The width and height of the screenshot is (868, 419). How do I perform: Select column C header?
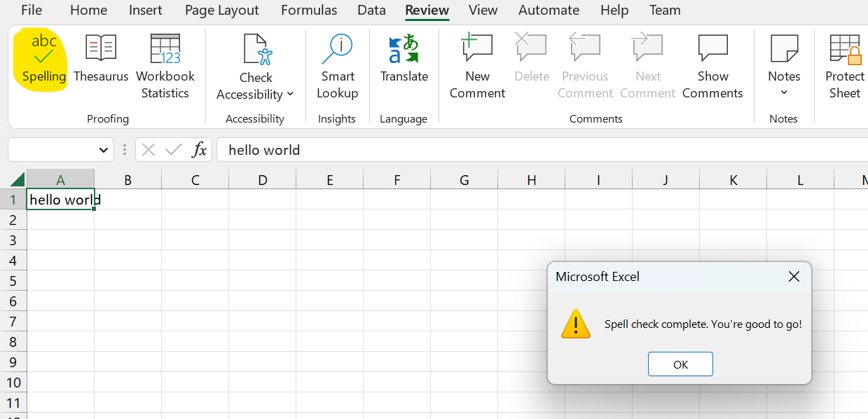[195, 180]
